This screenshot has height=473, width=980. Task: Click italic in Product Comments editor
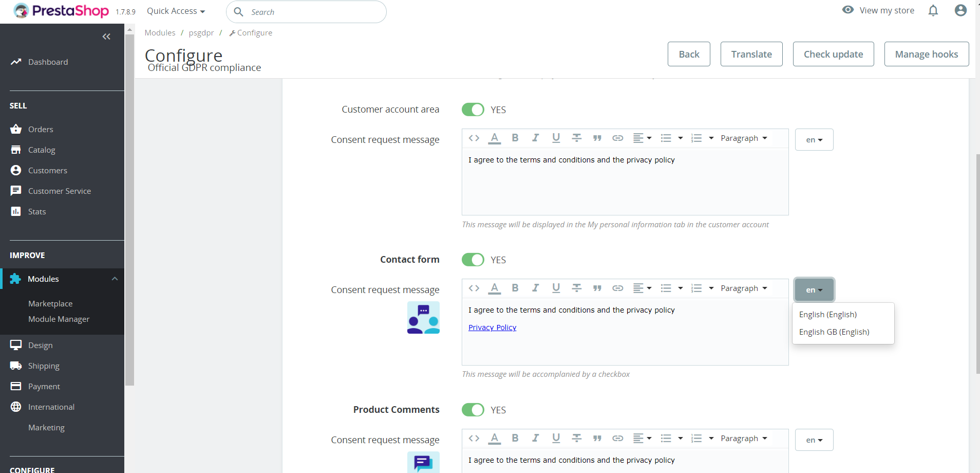tap(535, 438)
